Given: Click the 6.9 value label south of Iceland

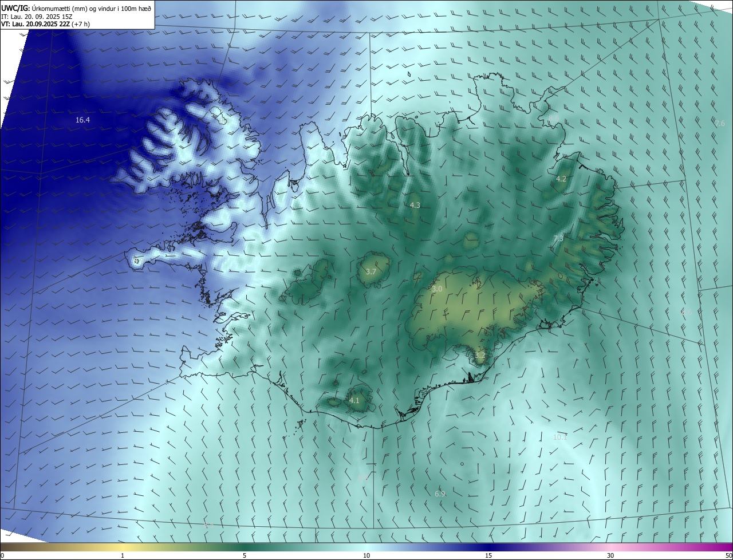Looking at the screenshot, I should (x=440, y=494).
